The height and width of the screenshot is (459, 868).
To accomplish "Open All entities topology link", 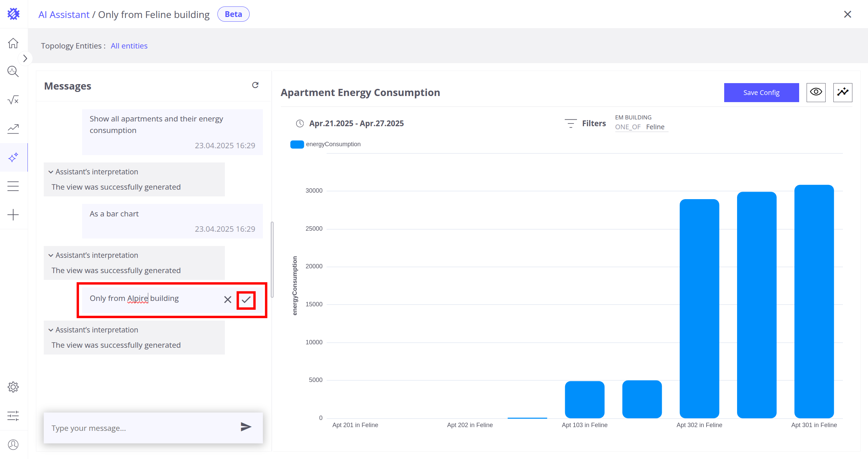I will coord(129,46).
